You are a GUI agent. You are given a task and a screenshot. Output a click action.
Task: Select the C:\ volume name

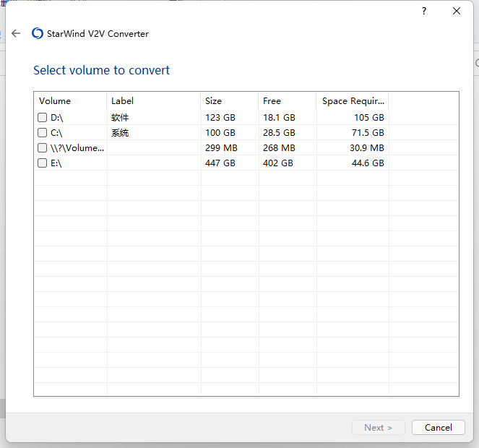pyautogui.click(x=56, y=133)
